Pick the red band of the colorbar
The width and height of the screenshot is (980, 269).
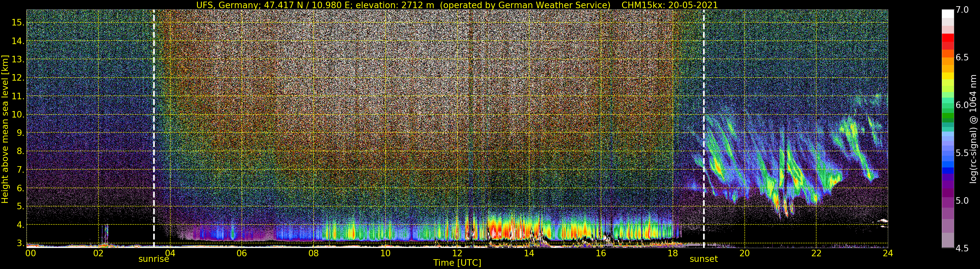click(948, 40)
